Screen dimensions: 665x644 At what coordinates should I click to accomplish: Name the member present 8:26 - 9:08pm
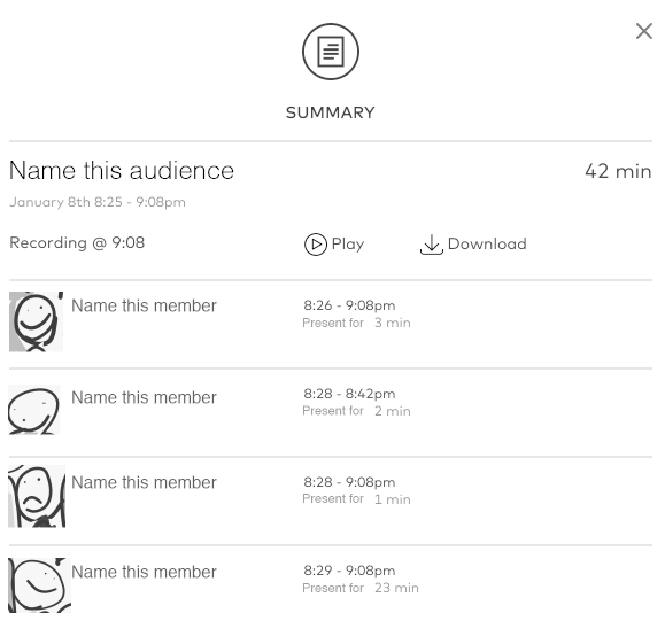(144, 306)
